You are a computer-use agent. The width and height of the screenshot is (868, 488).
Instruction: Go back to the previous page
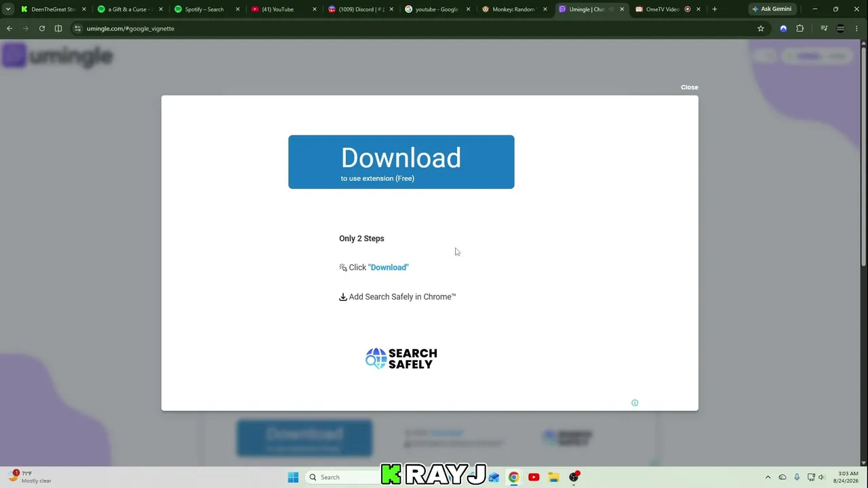coord(9,28)
